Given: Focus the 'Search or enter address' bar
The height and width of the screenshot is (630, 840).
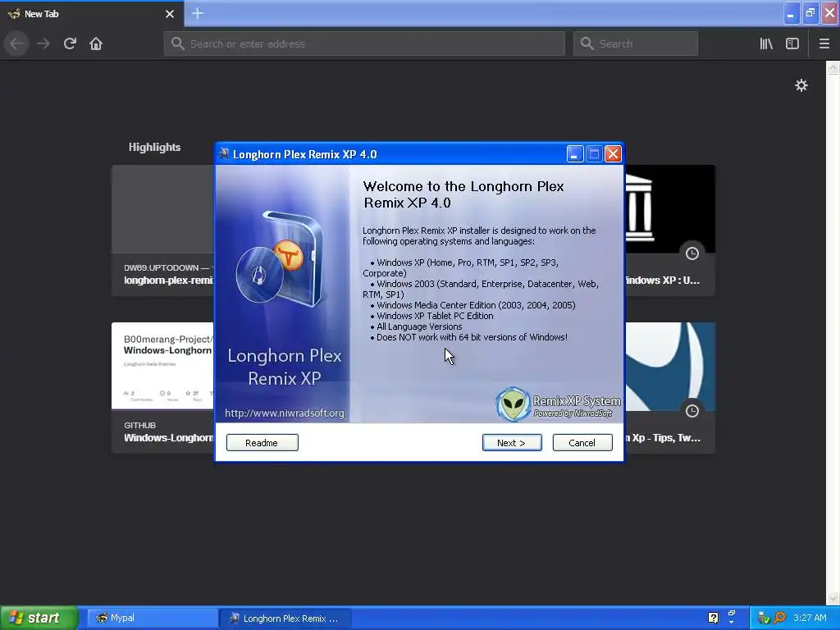Looking at the screenshot, I should [x=364, y=43].
